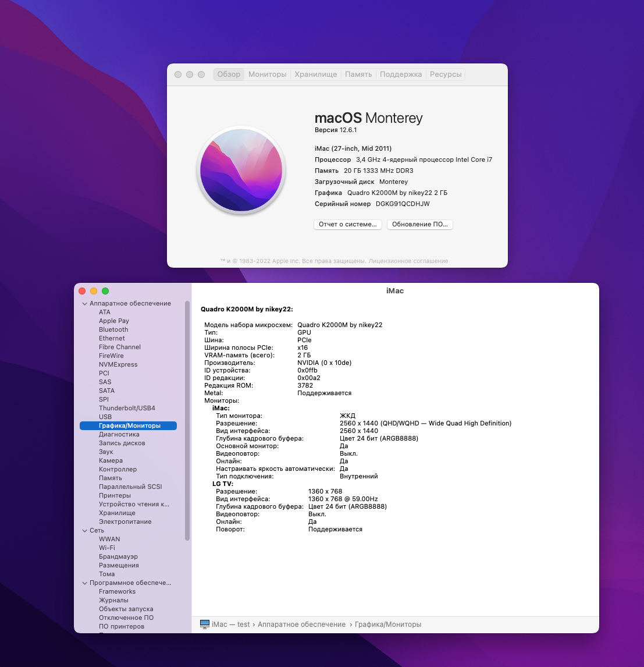Image resolution: width=644 pixels, height=667 pixels.
Task: Select Ethernet in the sidebar
Action: point(112,338)
